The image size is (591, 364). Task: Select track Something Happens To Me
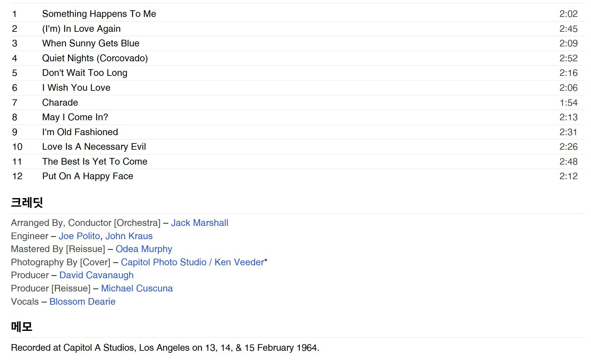click(x=99, y=14)
